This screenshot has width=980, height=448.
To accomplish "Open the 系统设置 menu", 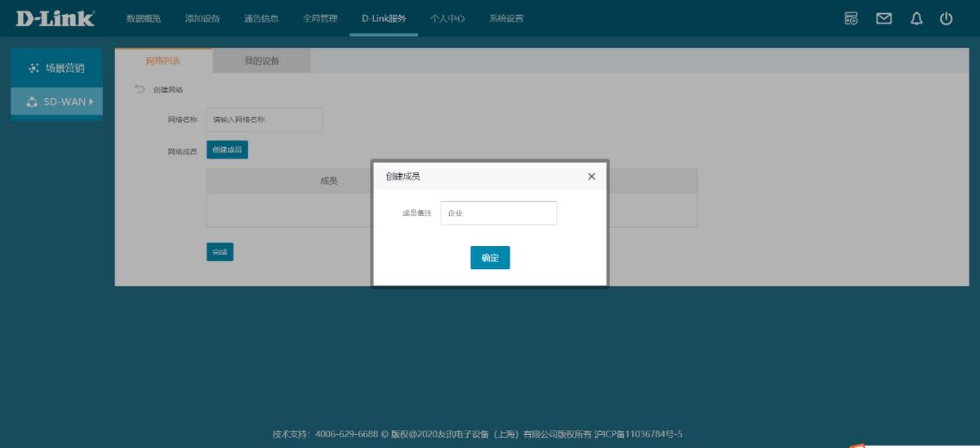I will pyautogui.click(x=506, y=18).
